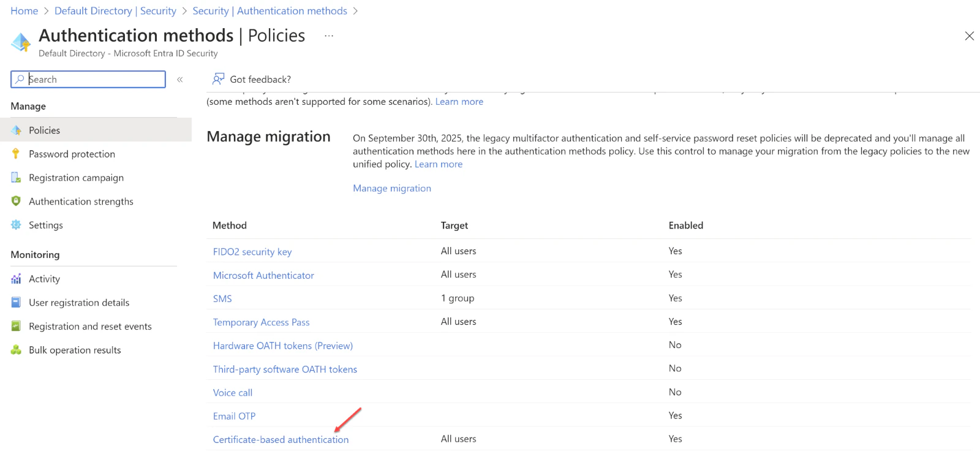Click the Policies sidebar icon
The height and width of the screenshot is (454, 980).
[17, 130]
